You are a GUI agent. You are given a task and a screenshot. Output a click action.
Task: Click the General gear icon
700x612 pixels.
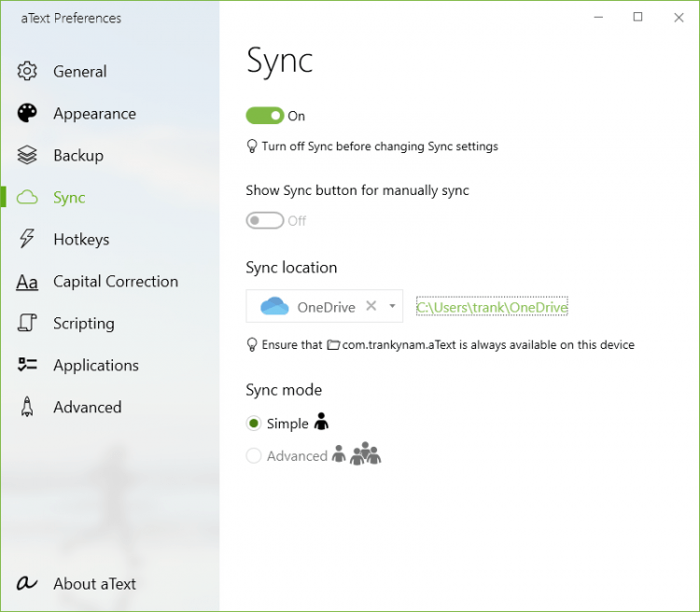(x=27, y=72)
